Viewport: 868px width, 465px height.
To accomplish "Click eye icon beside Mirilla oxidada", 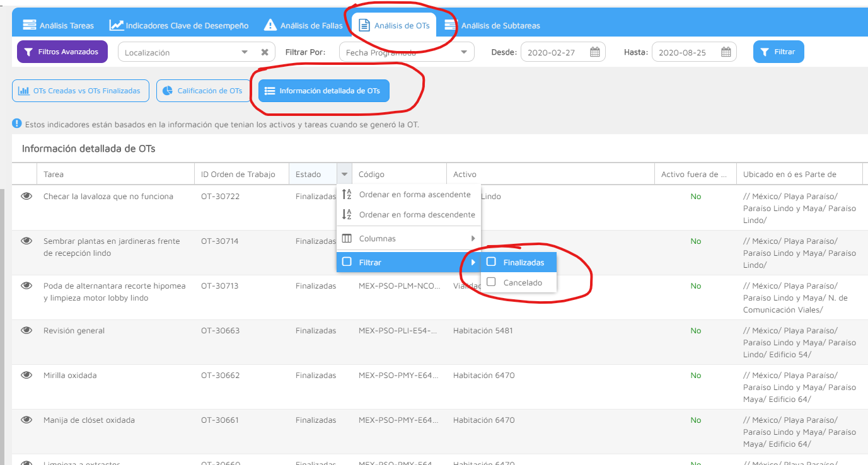I will [x=26, y=376].
